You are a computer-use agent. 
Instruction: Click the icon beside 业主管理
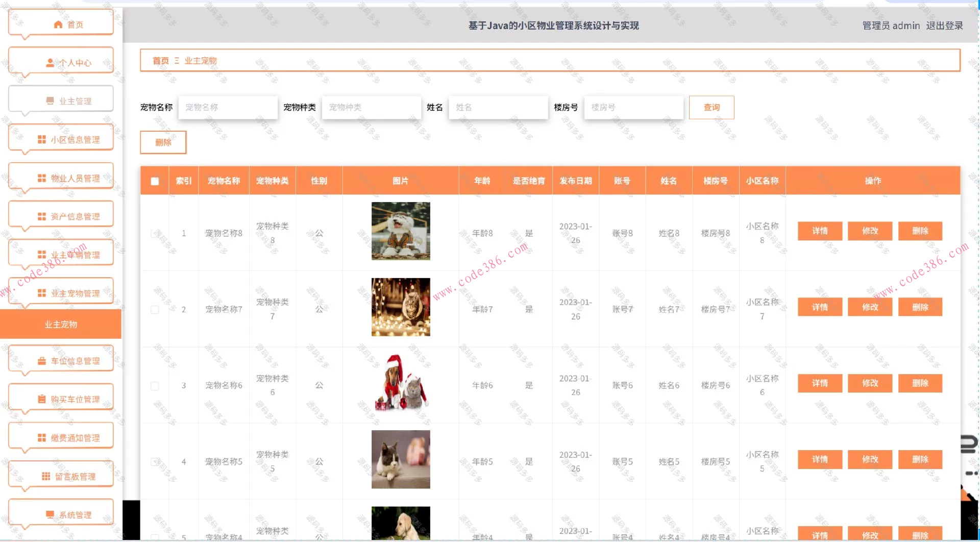point(50,101)
